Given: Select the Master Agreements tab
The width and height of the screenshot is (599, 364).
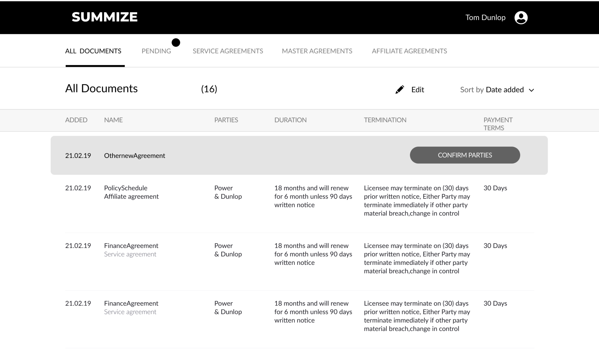Looking at the screenshot, I should [317, 51].
